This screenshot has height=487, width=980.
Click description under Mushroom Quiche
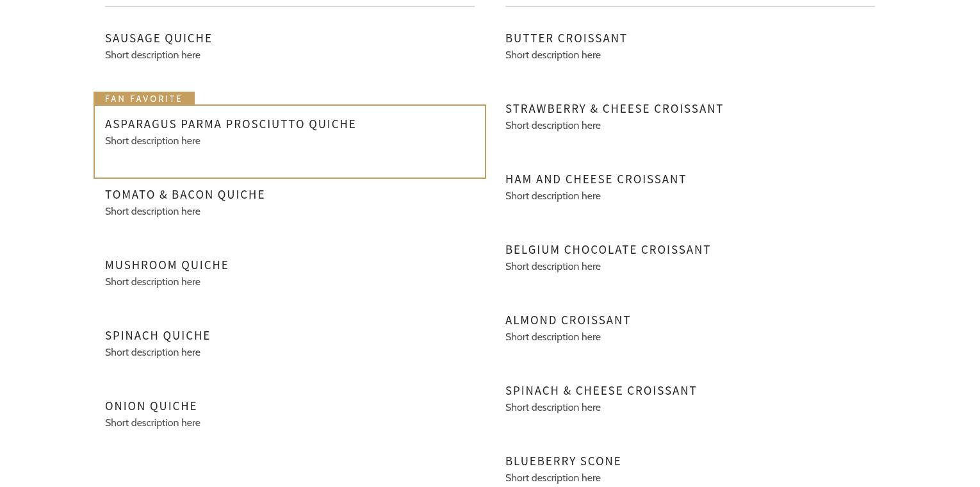coord(152,282)
